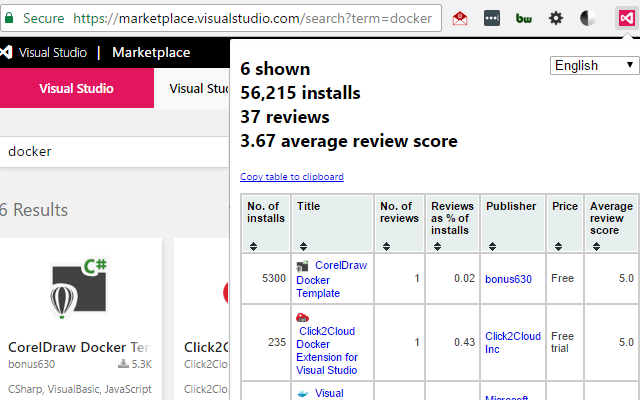Click the 0.02 reviews percentage cell
The height and width of the screenshot is (400, 640).
452,278
